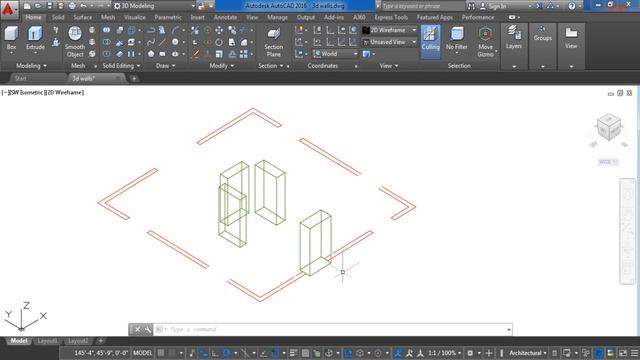Viewport: 640px width, 360px height.
Task: Click the 2D Wireframe viewport style label
Action: (64, 93)
